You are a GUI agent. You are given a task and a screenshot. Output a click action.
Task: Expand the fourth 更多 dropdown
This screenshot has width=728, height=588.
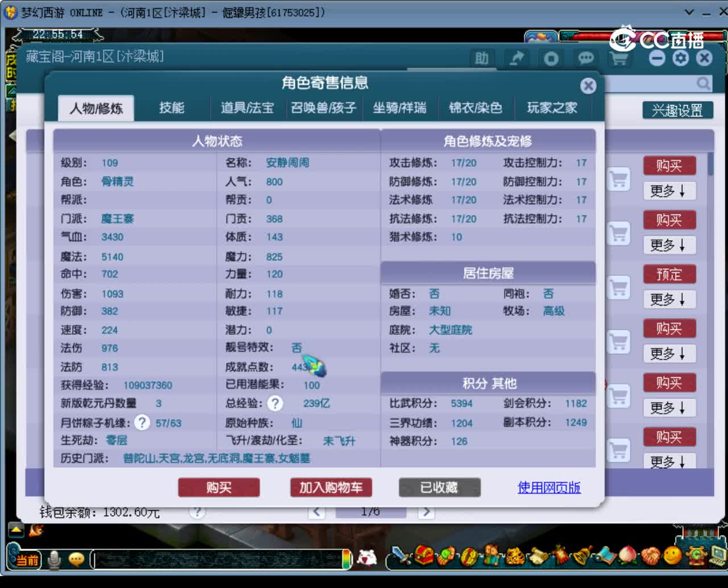tap(669, 354)
